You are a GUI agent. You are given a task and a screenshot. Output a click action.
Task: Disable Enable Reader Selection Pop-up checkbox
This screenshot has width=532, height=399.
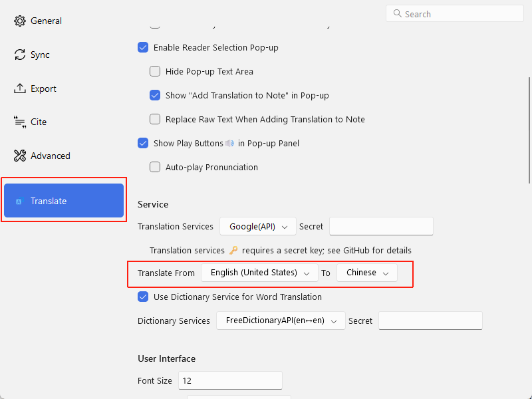pos(143,47)
